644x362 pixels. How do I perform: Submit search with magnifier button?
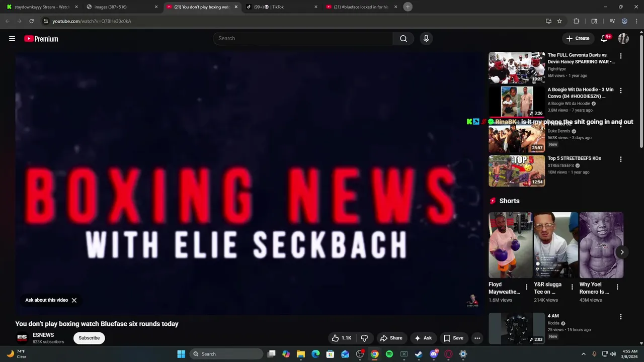click(404, 39)
